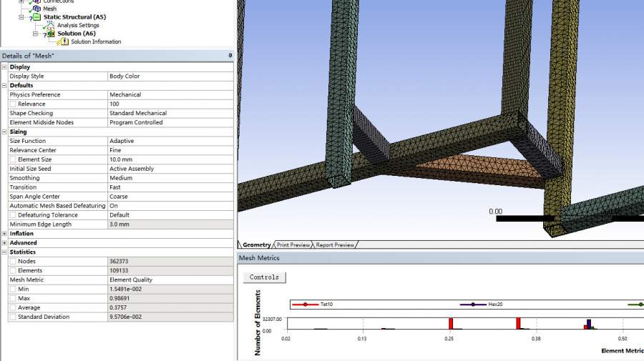This screenshot has height=361, width=644.
Task: Expand the Inflation section
Action: pos(4,234)
